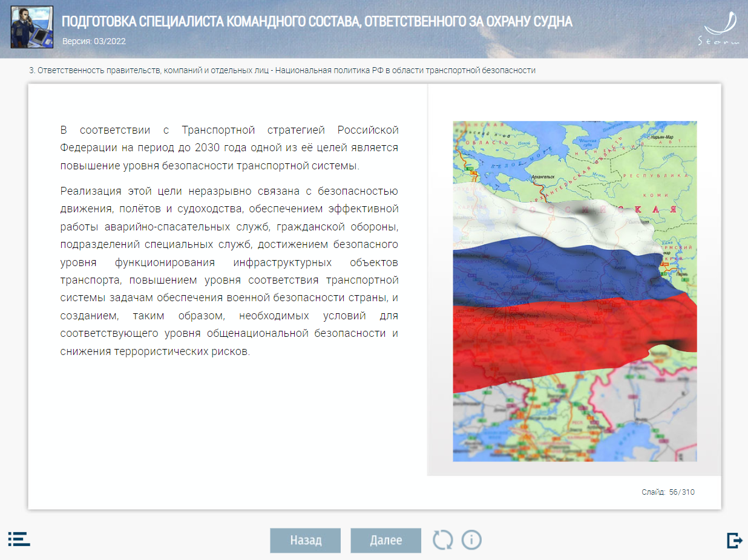Click the exit course icon
Viewport: 748px width, 560px height.
[x=734, y=539]
